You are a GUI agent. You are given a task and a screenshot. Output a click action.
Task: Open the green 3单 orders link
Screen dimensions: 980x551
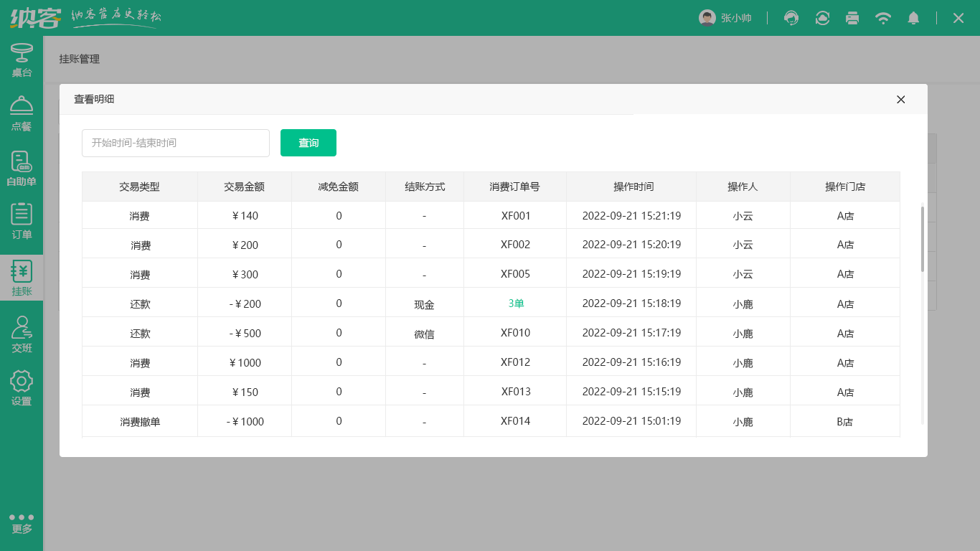[514, 303]
